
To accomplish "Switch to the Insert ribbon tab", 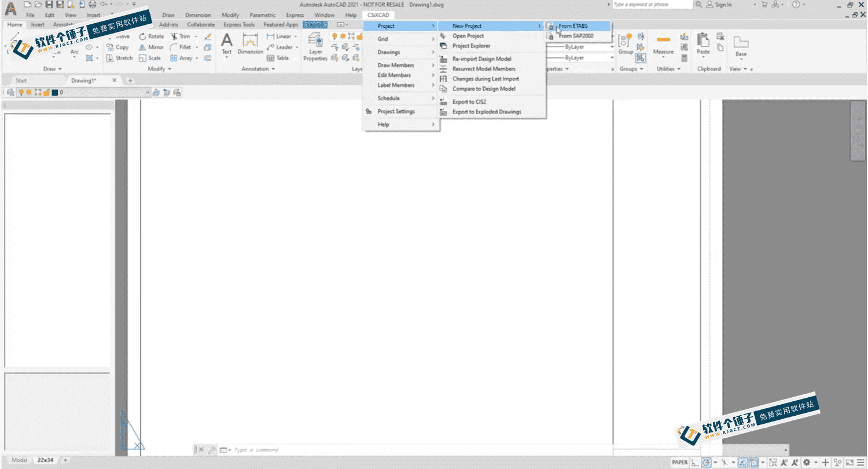I will tap(38, 25).
